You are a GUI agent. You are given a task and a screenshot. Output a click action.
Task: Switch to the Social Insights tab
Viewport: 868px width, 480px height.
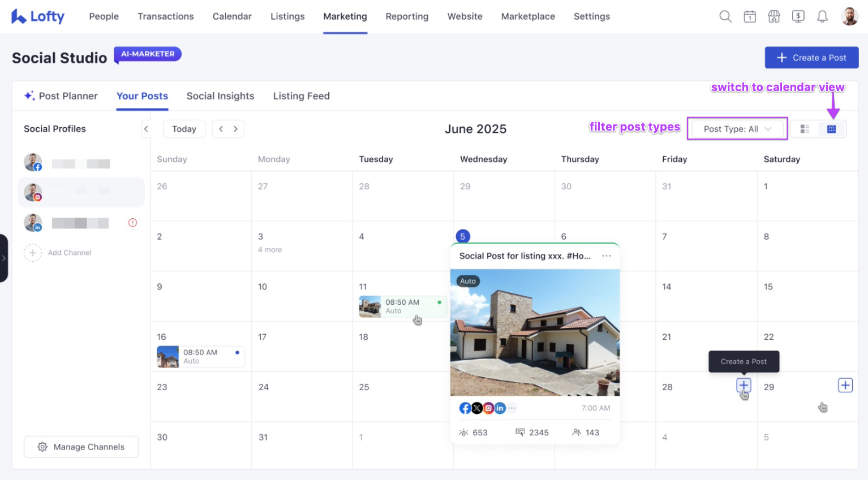220,96
